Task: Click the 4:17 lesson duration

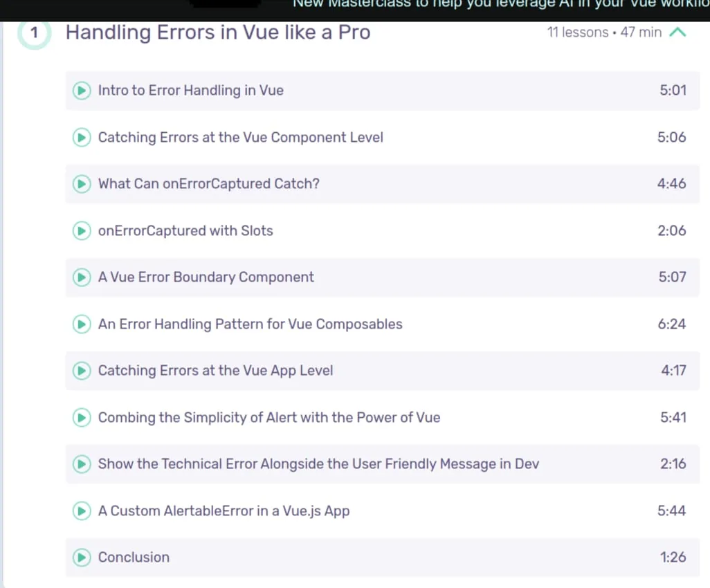Action: [674, 371]
